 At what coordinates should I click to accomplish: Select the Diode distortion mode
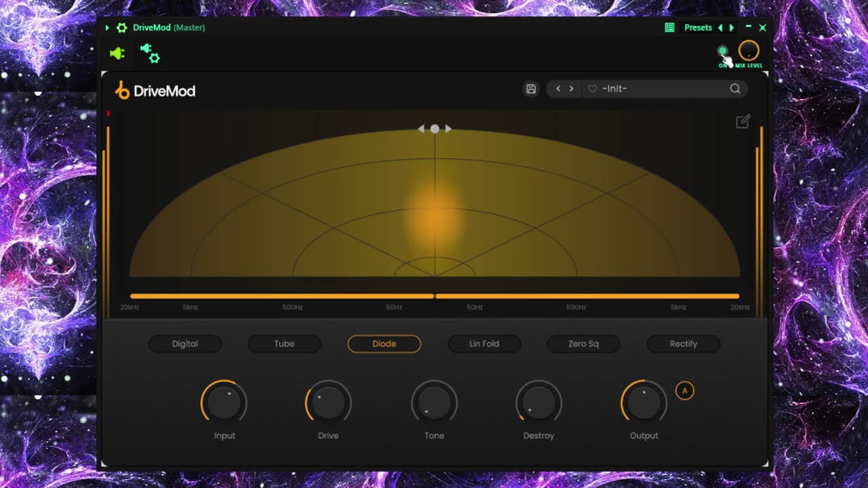click(384, 344)
